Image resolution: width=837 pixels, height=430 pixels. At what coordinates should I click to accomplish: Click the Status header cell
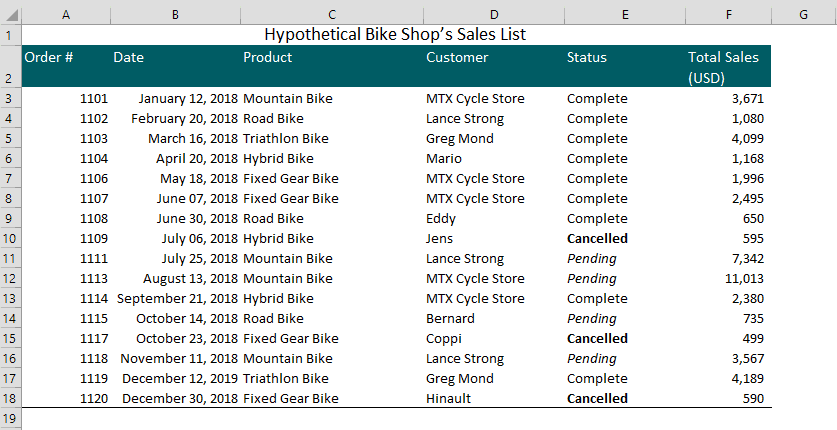[x=625, y=67]
